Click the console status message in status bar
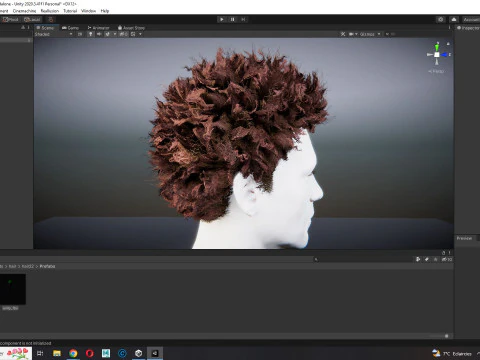The image size is (480, 360). click(26, 343)
